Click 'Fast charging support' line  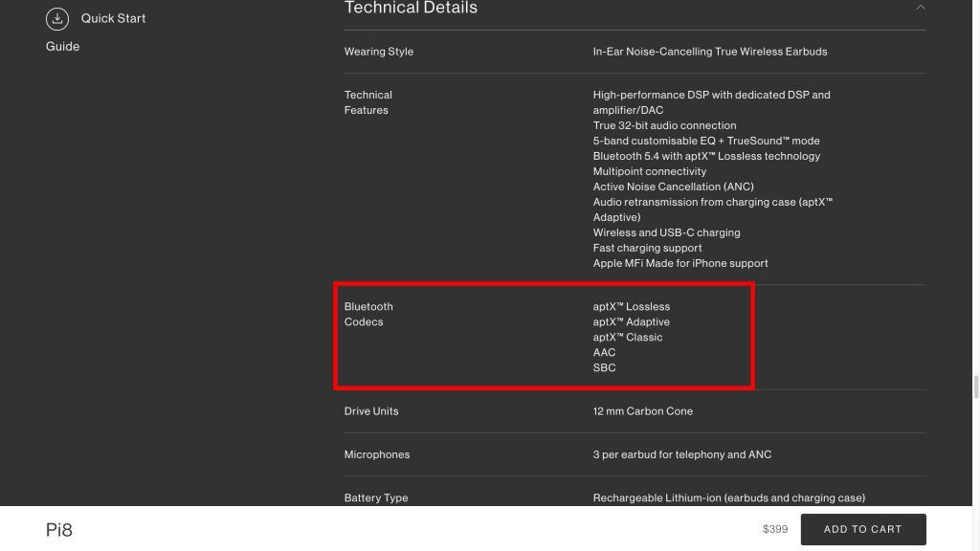pos(647,248)
